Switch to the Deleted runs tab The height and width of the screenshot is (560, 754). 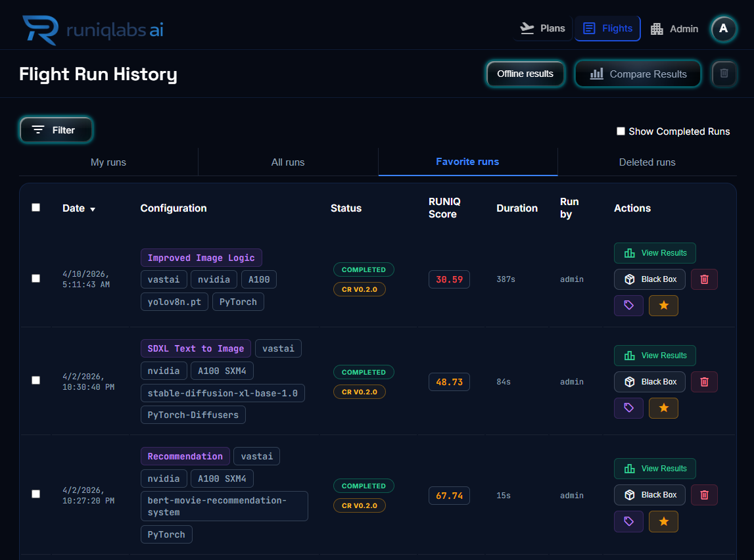pos(648,162)
